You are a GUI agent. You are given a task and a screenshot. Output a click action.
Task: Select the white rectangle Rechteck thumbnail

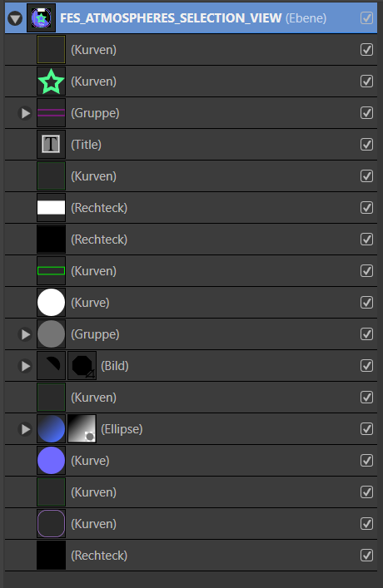(x=51, y=208)
